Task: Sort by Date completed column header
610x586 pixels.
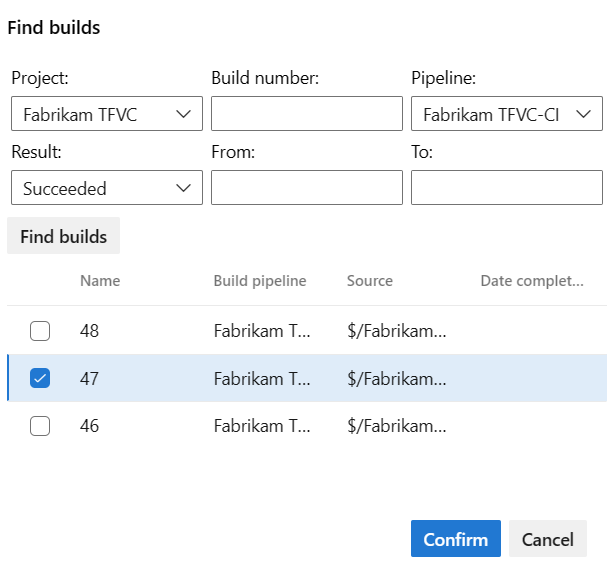Action: point(532,281)
